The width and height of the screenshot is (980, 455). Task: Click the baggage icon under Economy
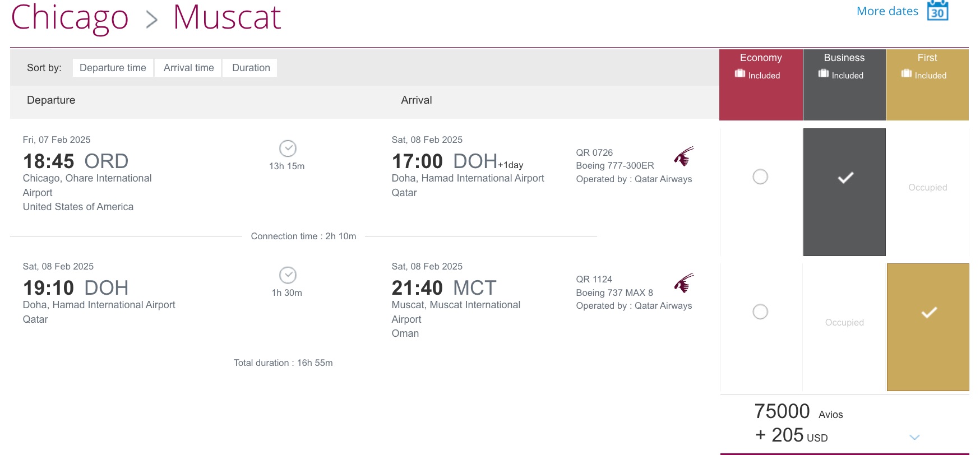(739, 74)
